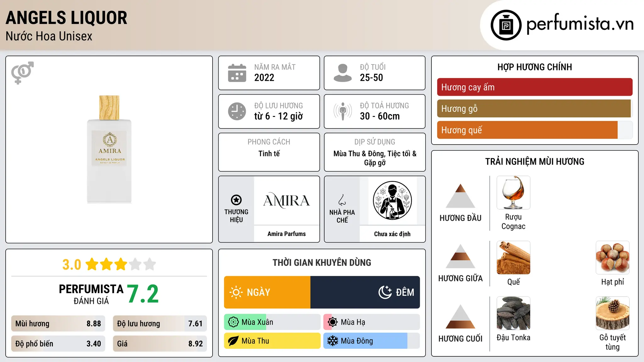This screenshot has height=362, width=644.
Task: Click the fifth grey rating star
Action: pos(150,264)
